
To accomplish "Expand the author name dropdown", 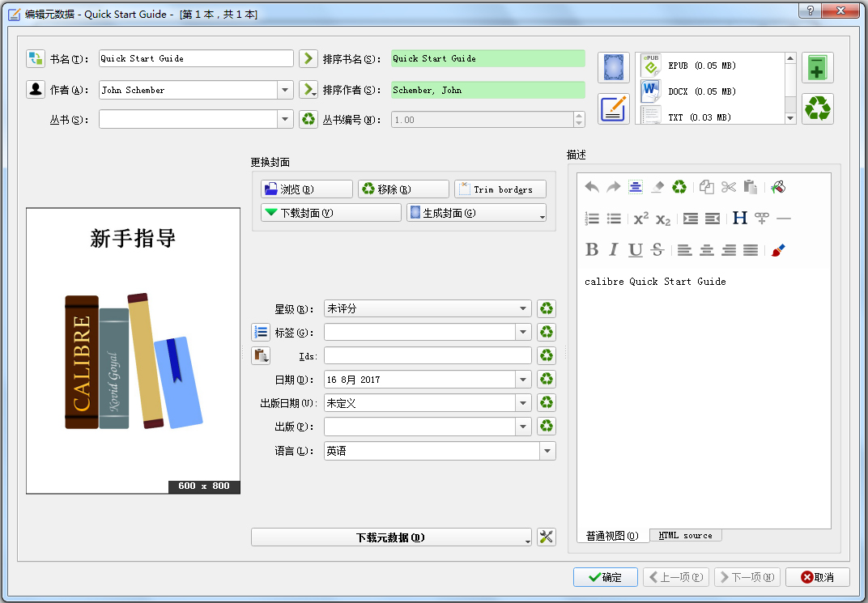I will click(x=284, y=91).
